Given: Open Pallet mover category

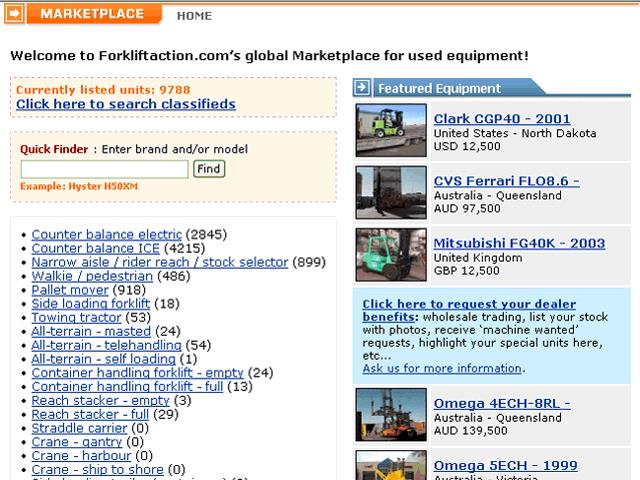Looking at the screenshot, I should (x=70, y=290).
